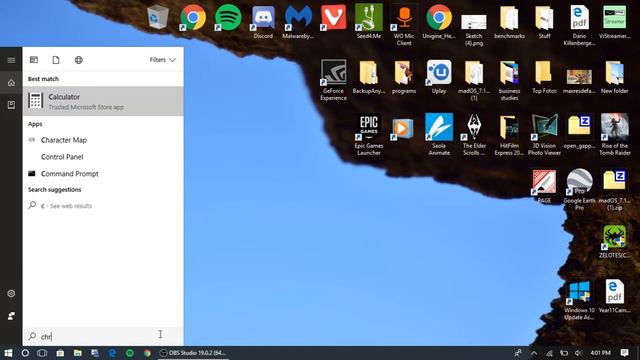Launch the Vivaldi browser shortcut
The width and height of the screenshot is (640, 360).
tap(333, 18)
